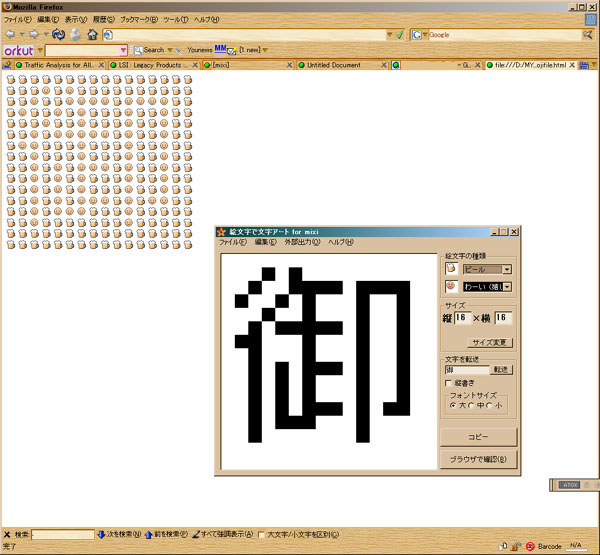
Task: Click the find bar 検索 input field
Action: (x=63, y=535)
